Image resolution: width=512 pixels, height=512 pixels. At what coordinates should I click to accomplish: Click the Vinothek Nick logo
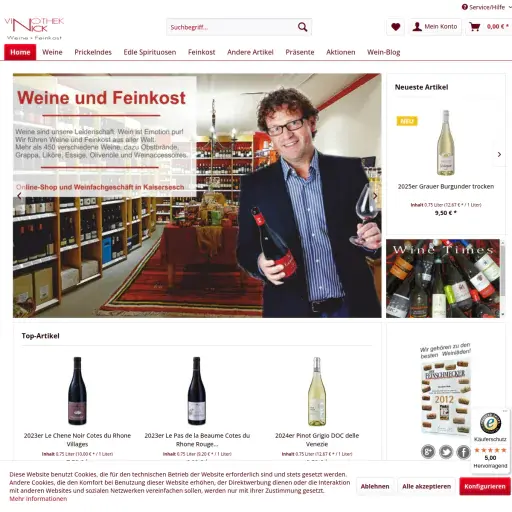(x=34, y=29)
